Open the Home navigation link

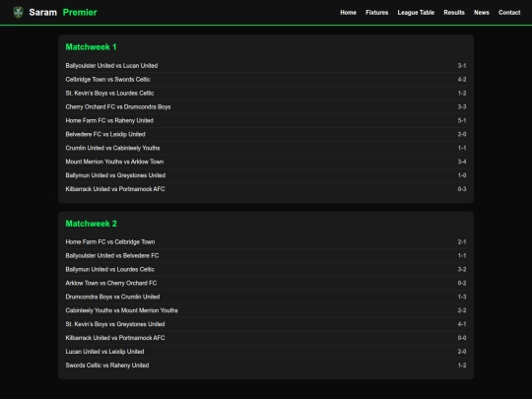[x=348, y=13]
